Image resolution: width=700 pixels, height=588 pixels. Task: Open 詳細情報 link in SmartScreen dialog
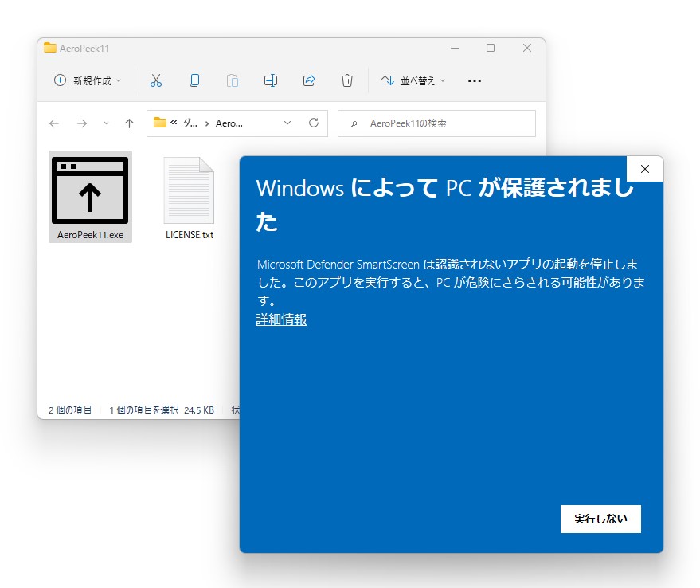coord(280,319)
